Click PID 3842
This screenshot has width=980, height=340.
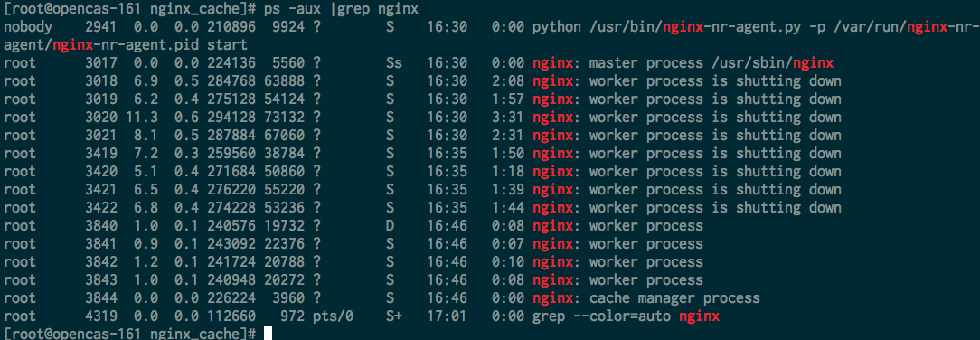click(100, 262)
